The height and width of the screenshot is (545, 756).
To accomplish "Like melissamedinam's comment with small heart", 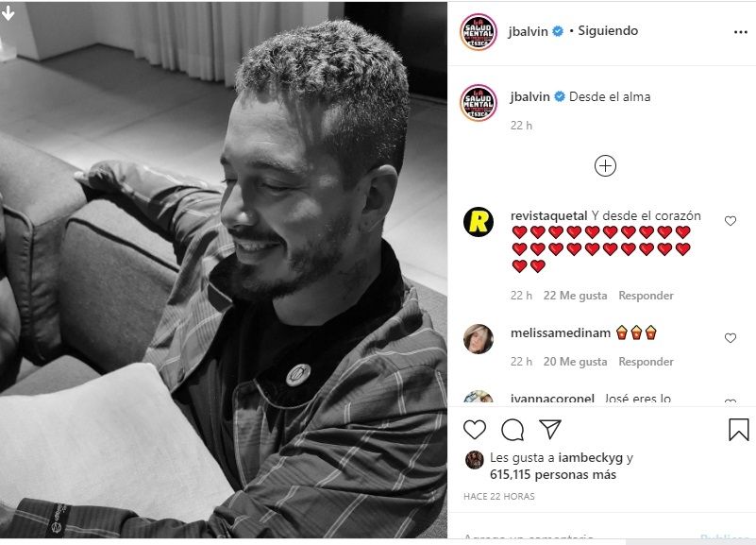I will 731,338.
